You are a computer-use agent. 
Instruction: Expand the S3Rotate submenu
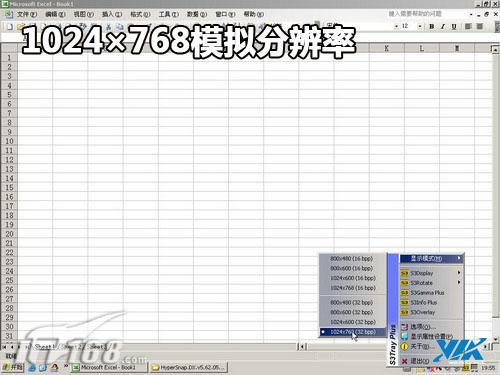point(431,283)
